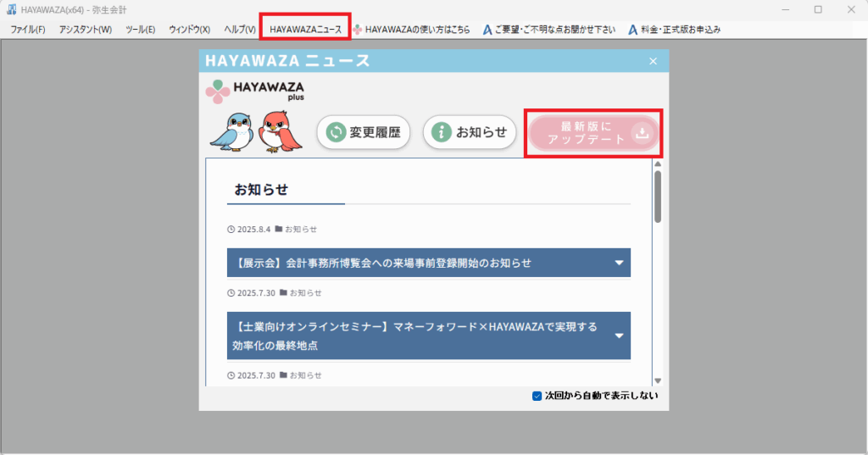The image size is (868, 455).
Task: Click the お知らせ button with info icon
Action: click(470, 132)
